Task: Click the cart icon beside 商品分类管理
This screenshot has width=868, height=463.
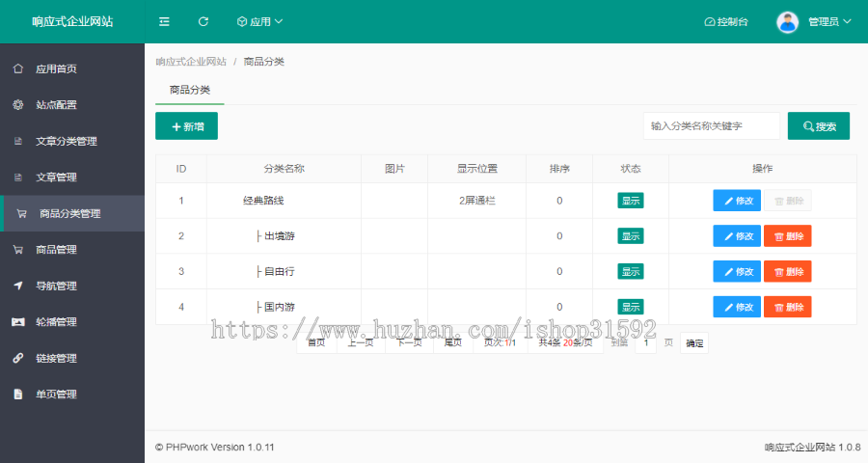Action: tap(21, 213)
